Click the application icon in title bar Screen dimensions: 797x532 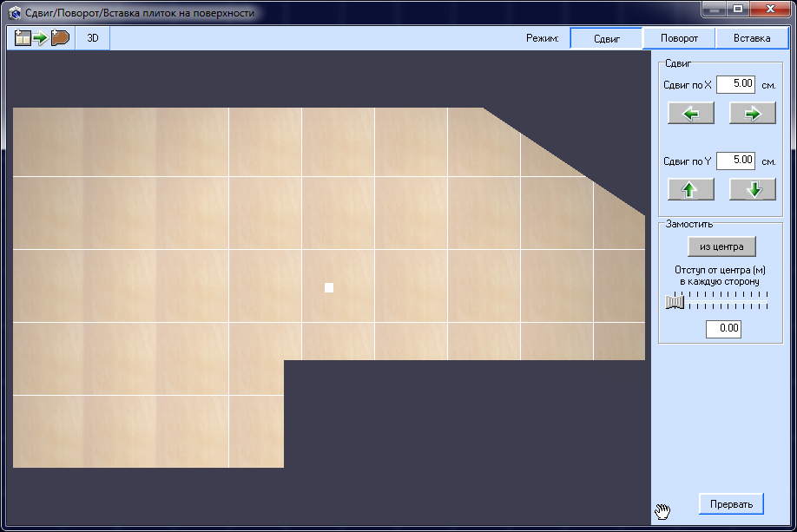[15, 14]
